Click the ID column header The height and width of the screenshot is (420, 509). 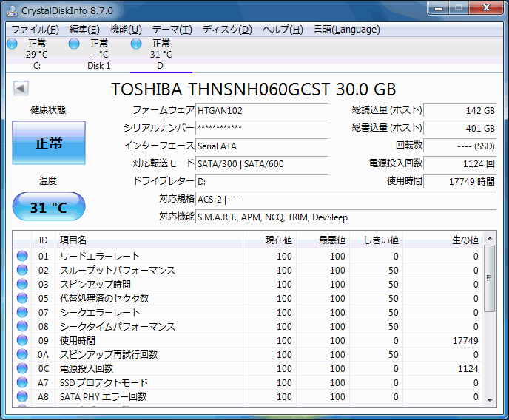[43, 240]
